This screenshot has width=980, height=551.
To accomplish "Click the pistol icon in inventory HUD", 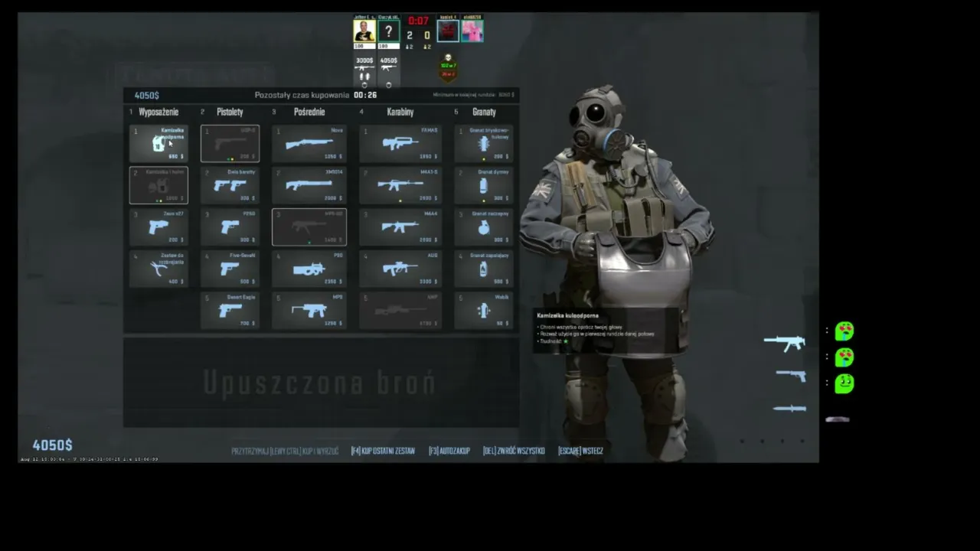I will [x=791, y=376].
